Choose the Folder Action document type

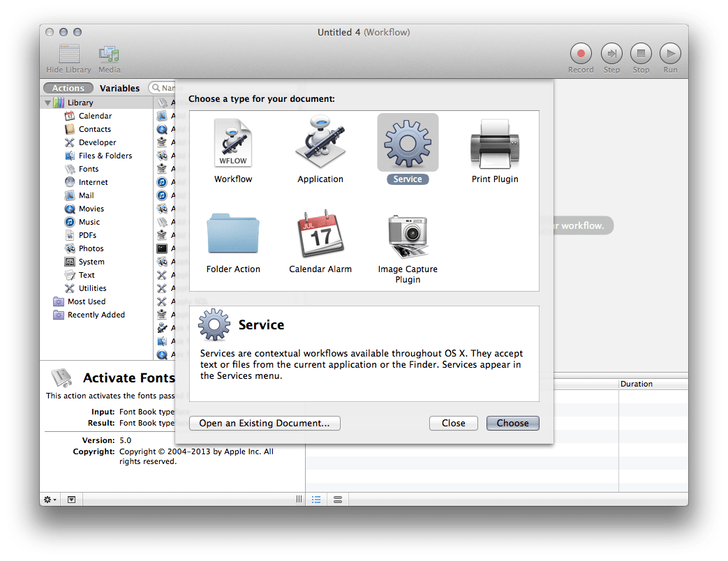233,234
